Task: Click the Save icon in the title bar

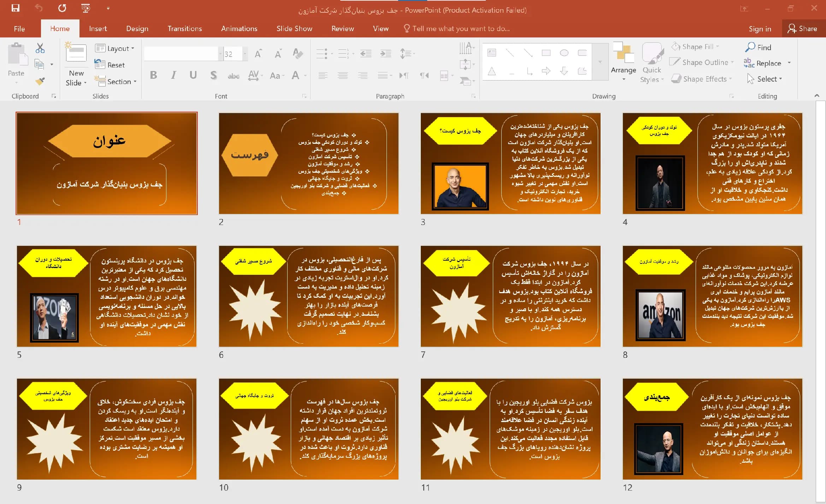Action: point(16,8)
